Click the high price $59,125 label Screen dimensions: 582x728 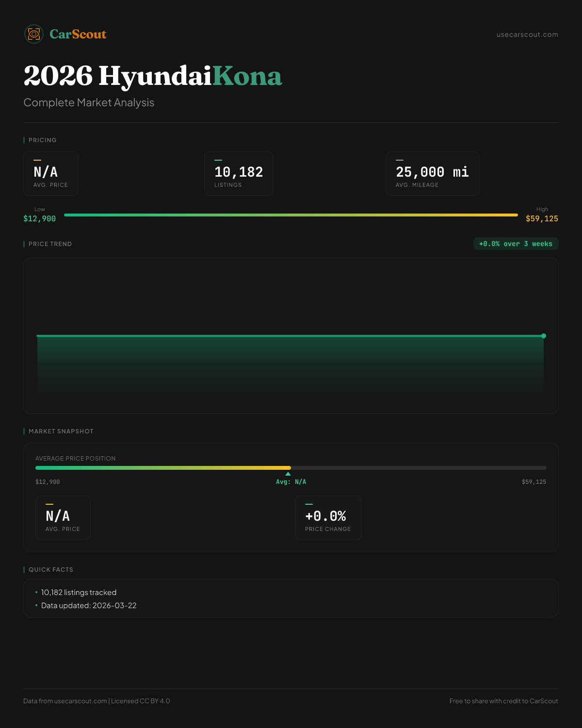[x=542, y=218]
